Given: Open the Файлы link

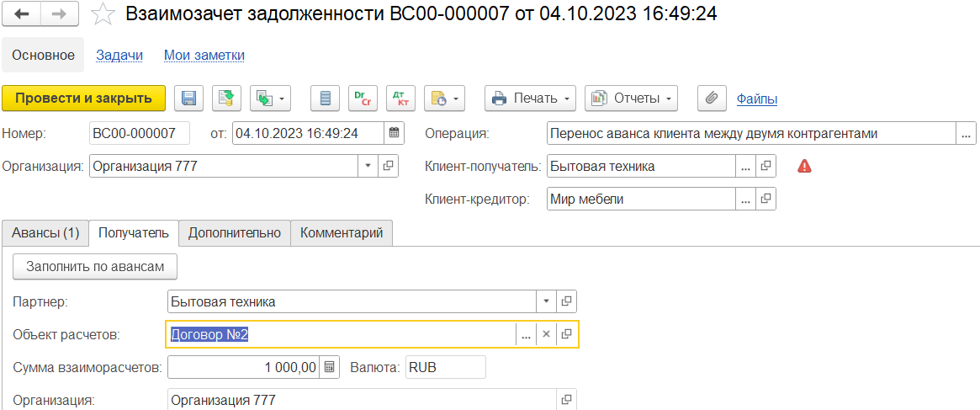Looking at the screenshot, I should click(x=757, y=99).
